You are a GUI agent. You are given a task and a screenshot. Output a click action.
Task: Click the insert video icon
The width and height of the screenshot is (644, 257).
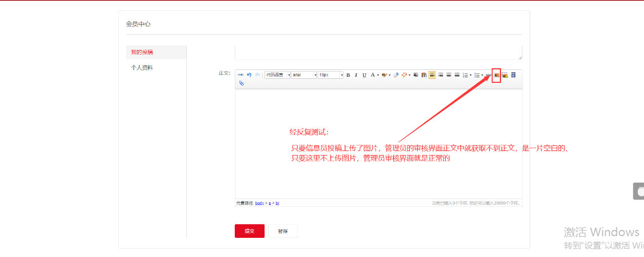pos(513,75)
